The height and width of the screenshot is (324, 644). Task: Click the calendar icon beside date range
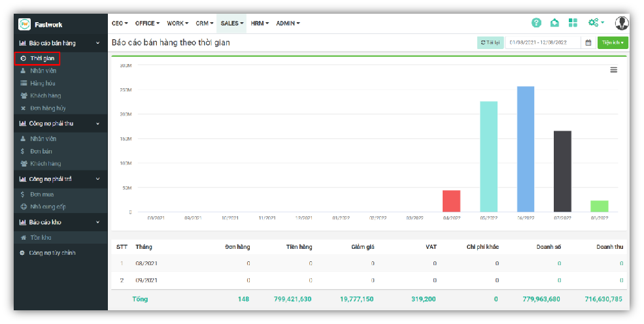tap(588, 42)
